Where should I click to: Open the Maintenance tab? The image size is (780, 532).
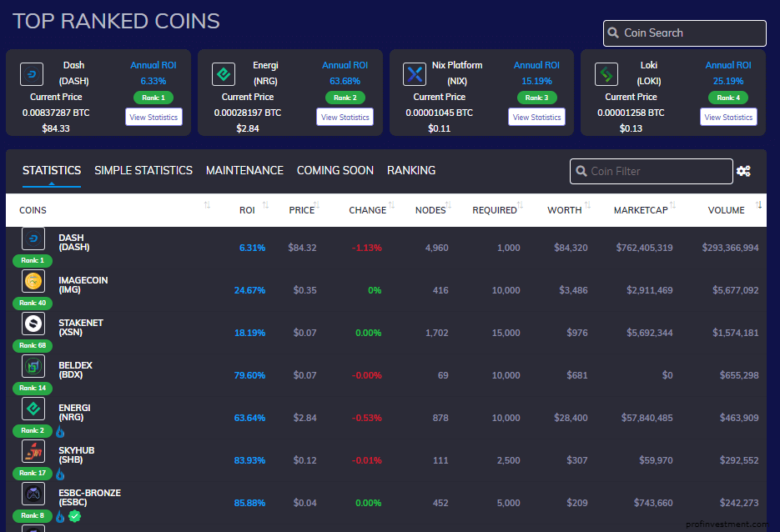(244, 170)
